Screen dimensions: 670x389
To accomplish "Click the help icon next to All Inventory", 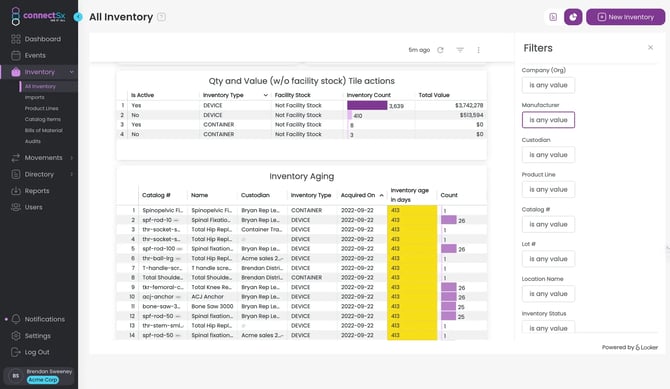I will (162, 17).
